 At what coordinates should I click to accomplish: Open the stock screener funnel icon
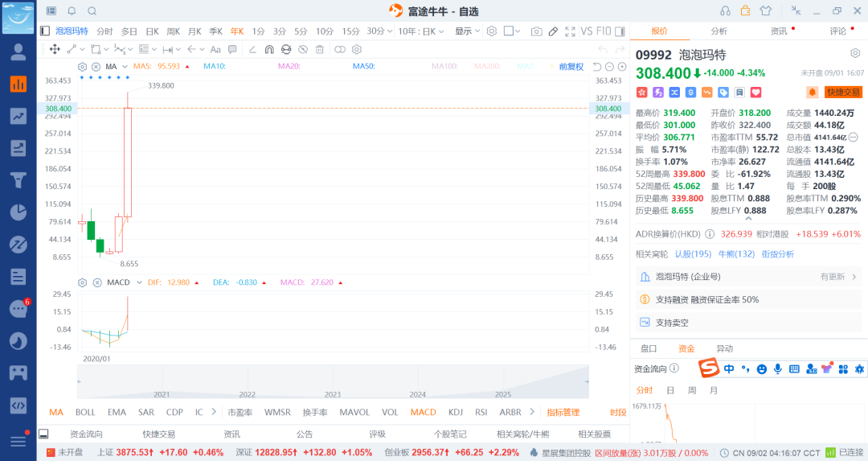coord(18,180)
